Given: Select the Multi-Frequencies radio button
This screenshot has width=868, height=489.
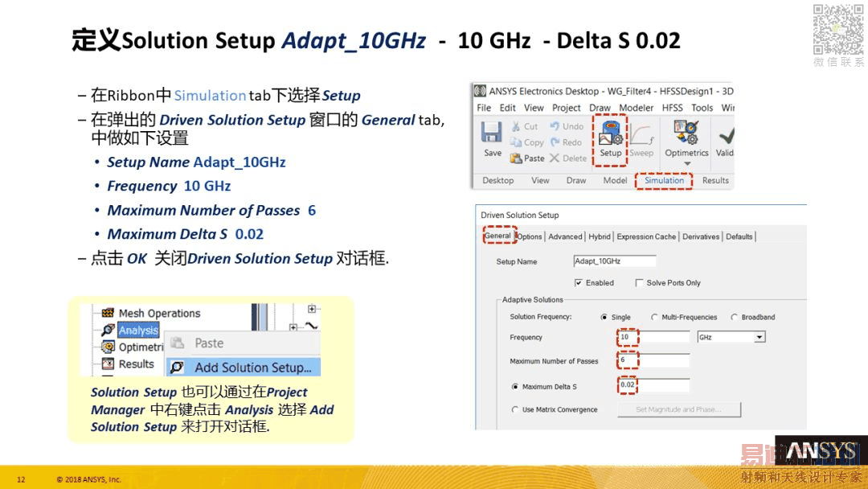Looking at the screenshot, I should pos(654,318).
